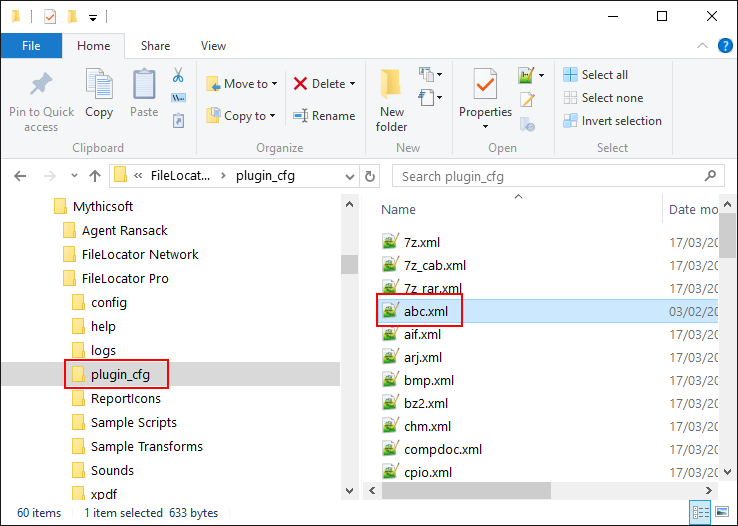Click Select none button
738x526 pixels.
(603, 98)
